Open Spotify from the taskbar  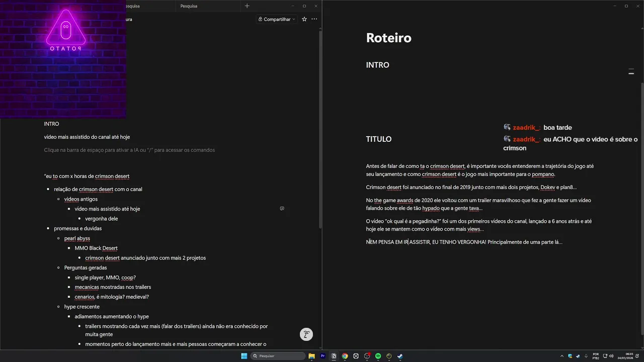coord(378,356)
